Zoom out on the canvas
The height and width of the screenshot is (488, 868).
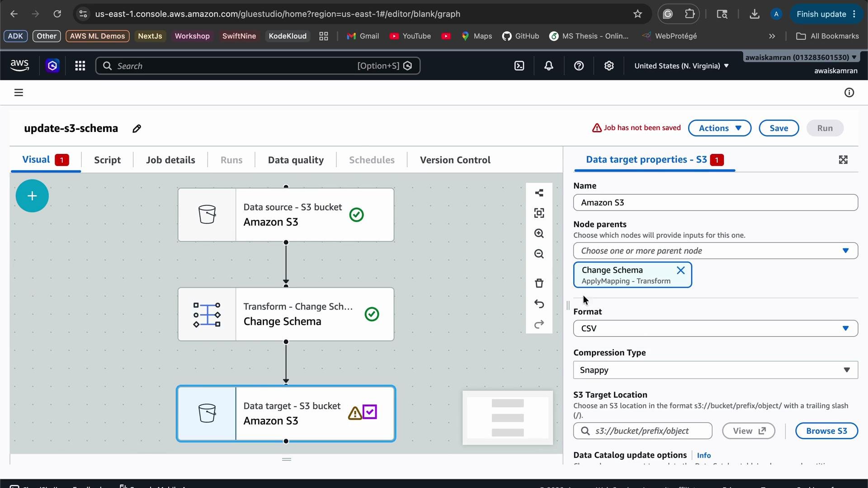539,254
